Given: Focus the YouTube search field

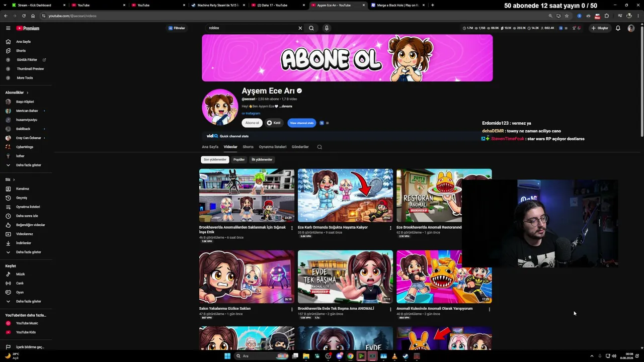Looking at the screenshot, I should (251, 28).
